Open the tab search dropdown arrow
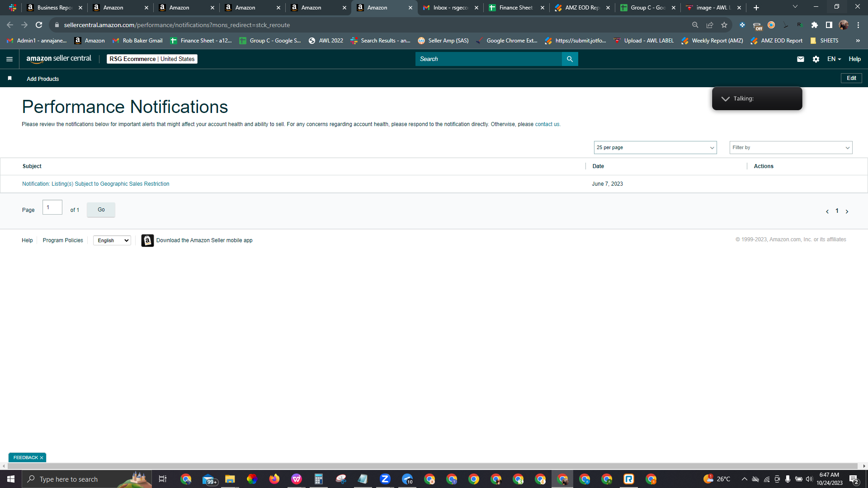Screen dimensions: 868x488 click(795, 7)
